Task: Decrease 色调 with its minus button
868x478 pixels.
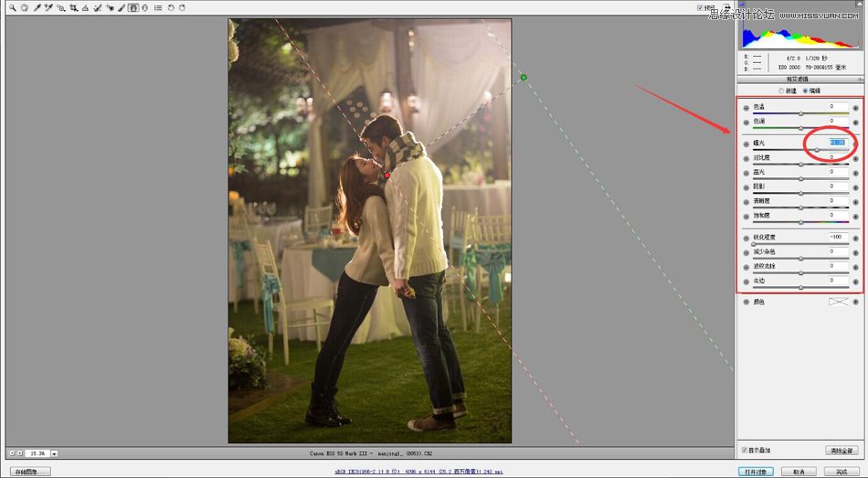Action: point(746,122)
